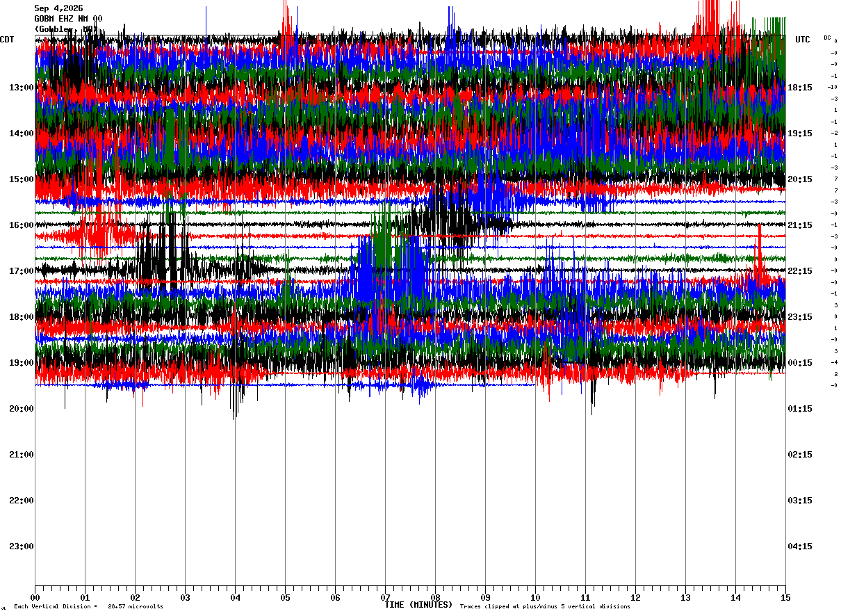Screen dimensions: 841x616
Task: Click the 10 minute axis tick label
Action: (x=535, y=597)
